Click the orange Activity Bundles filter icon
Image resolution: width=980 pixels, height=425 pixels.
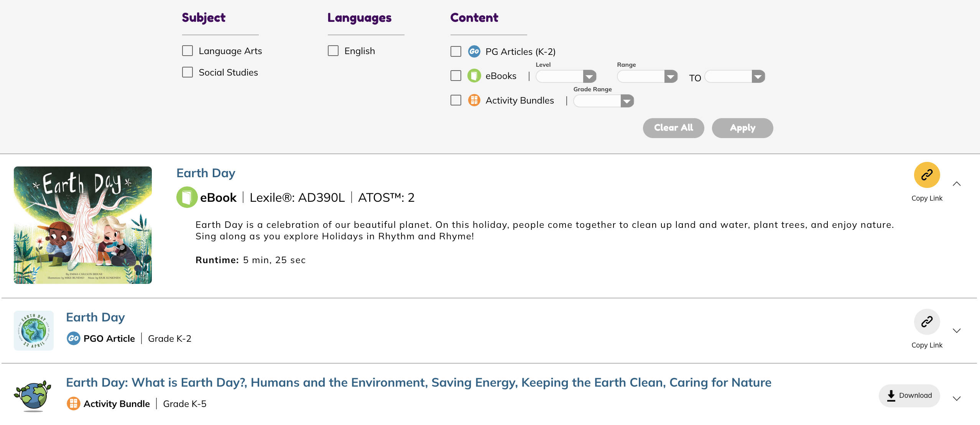coord(474,100)
